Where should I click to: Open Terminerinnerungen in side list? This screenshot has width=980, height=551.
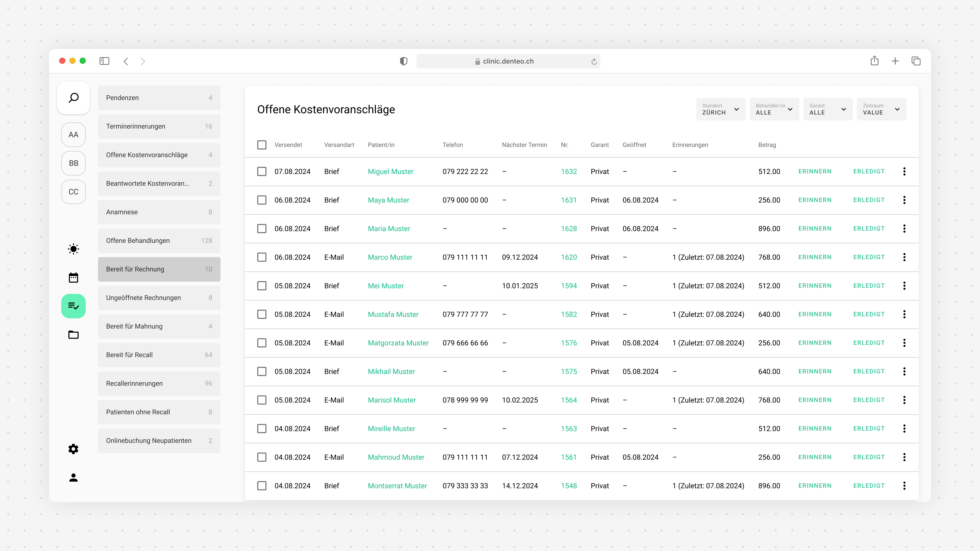[159, 126]
